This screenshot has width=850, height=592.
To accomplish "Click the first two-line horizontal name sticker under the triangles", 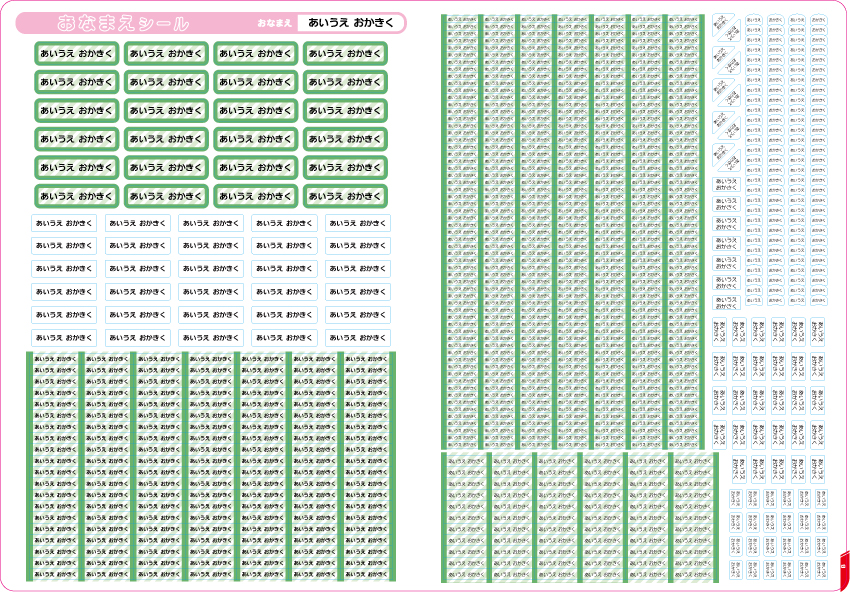I will click(726, 184).
